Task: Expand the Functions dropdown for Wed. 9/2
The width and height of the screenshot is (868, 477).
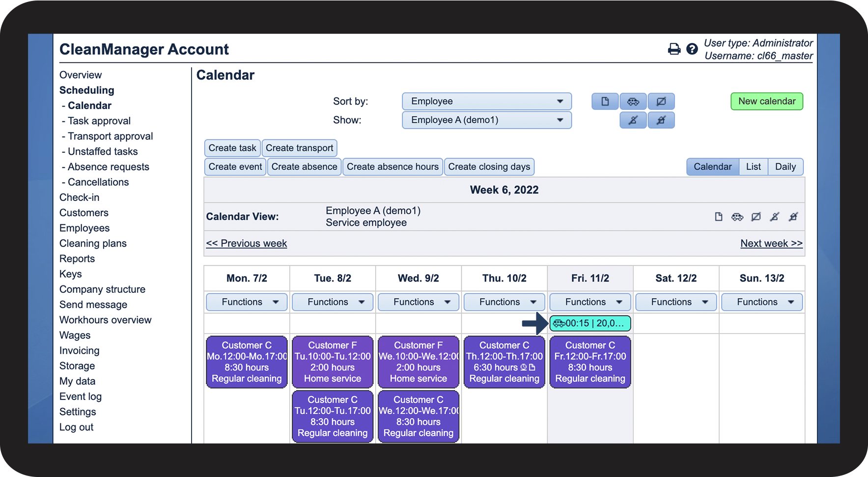Action: point(419,302)
